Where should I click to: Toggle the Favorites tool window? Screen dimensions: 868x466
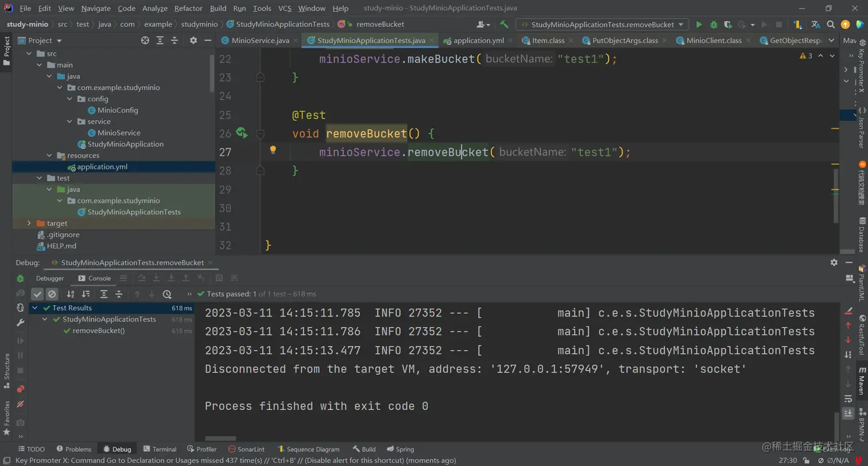[7, 417]
